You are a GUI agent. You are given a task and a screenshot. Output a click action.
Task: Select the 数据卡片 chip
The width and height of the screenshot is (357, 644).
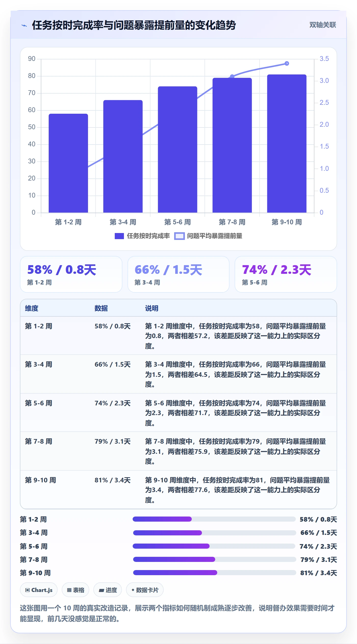tap(145, 590)
